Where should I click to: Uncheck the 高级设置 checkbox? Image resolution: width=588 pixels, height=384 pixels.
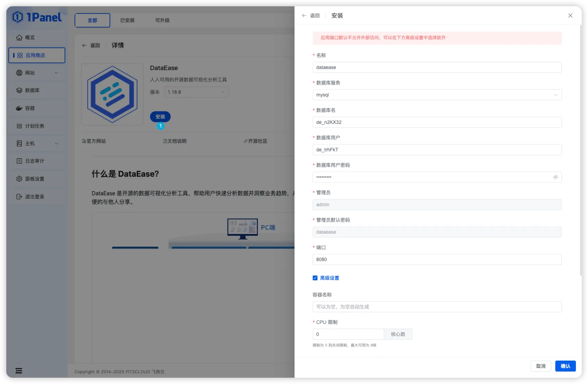[315, 278]
